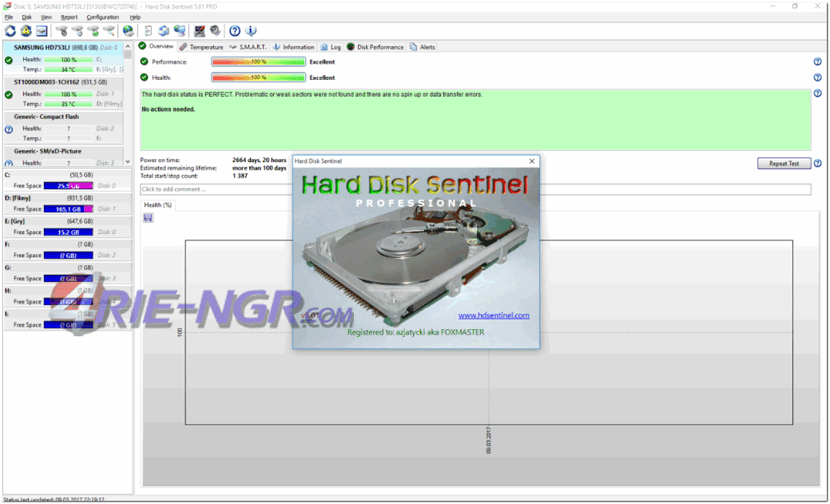Click the yellow warning alert toolbar icon
The width and height of the screenshot is (830, 504).
coord(26,30)
